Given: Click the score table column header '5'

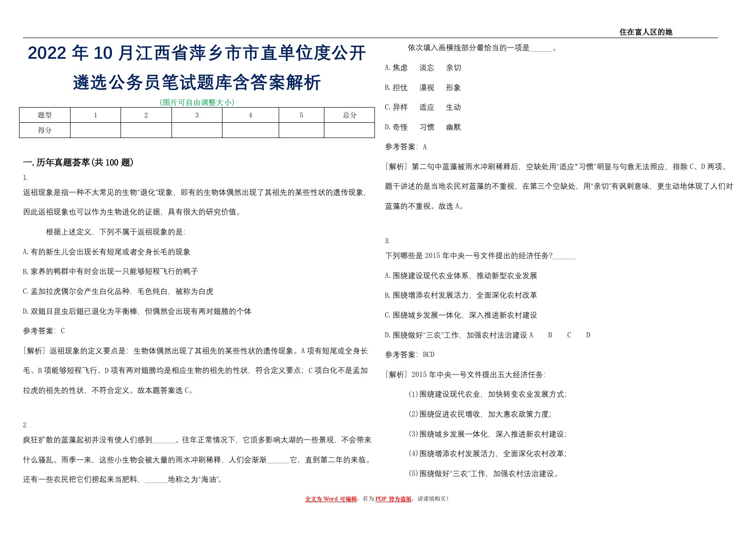Looking at the screenshot, I should (x=301, y=115).
